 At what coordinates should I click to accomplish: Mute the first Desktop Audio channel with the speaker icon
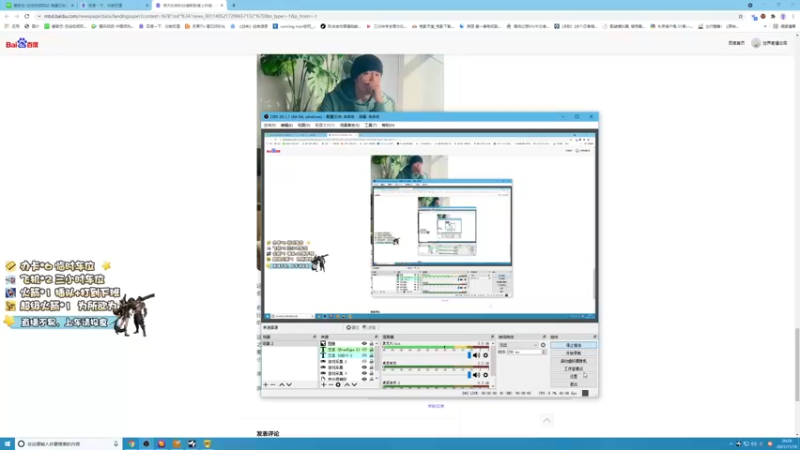click(476, 375)
